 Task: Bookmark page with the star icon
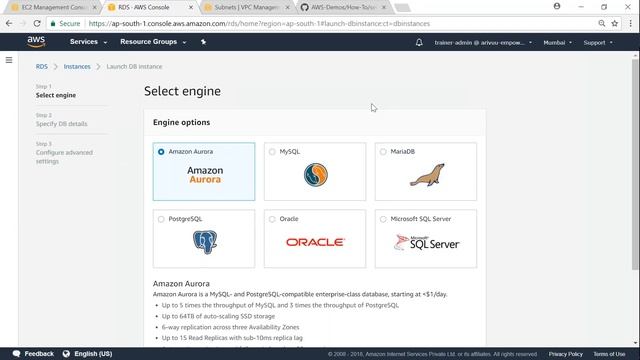pos(615,24)
